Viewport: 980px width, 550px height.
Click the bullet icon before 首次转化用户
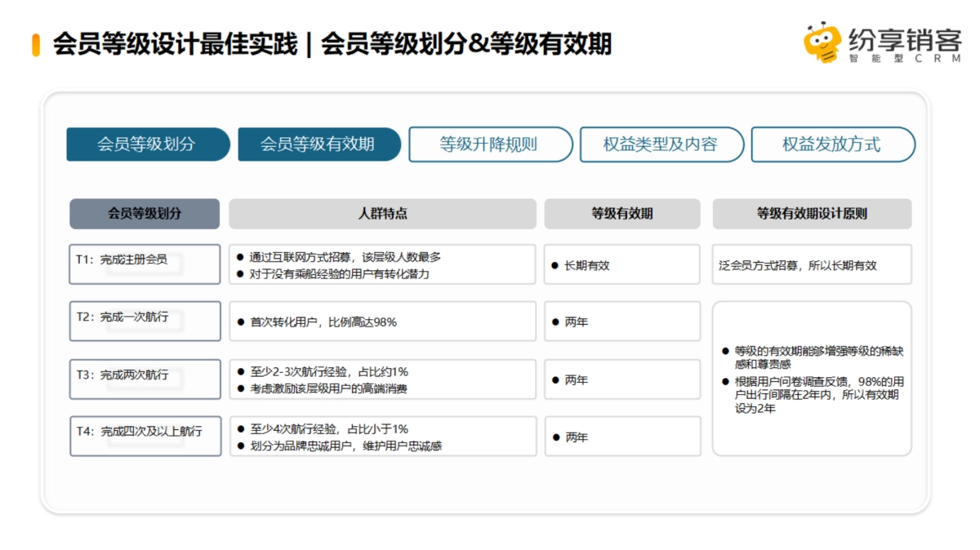click(241, 321)
